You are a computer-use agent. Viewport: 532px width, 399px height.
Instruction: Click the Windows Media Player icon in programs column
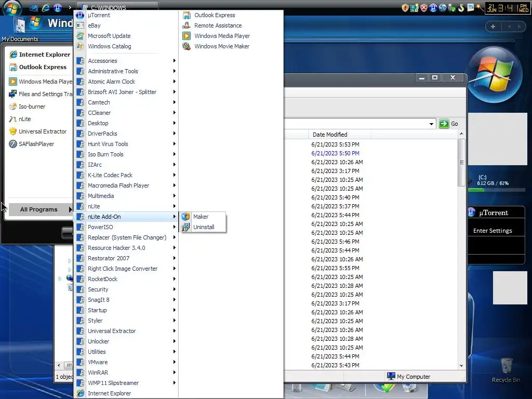coord(187,36)
